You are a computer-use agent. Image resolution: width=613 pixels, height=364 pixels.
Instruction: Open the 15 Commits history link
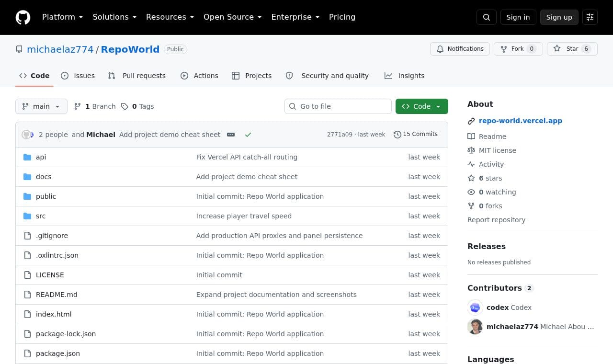click(x=416, y=134)
